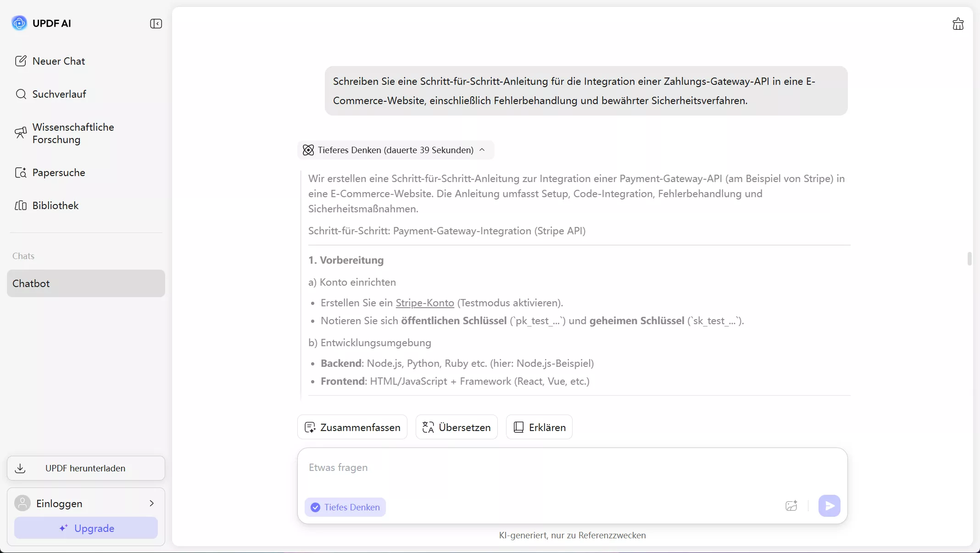Start a Neuer Chat
The width and height of the screenshot is (980, 553).
(58, 61)
